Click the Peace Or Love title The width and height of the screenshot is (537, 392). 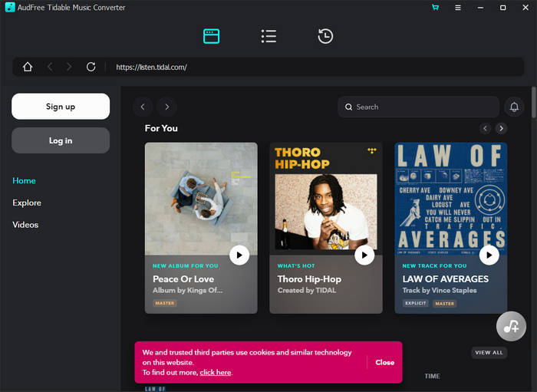click(x=183, y=279)
